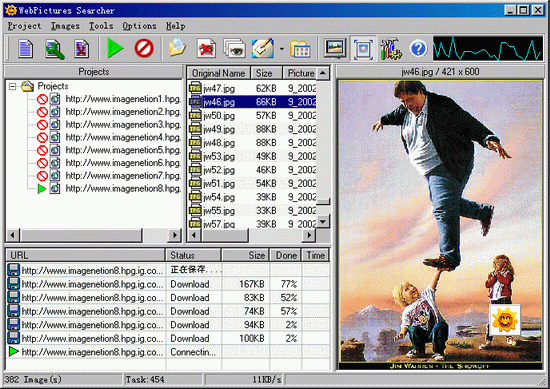The height and width of the screenshot is (389, 550).
Task: Click the delete project document icon
Action: point(82,48)
